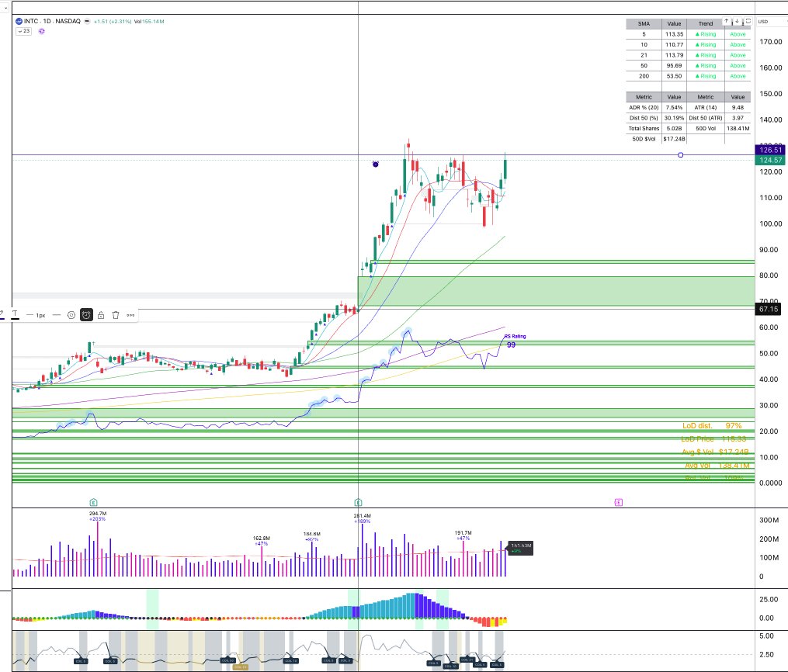Click ATR (14) value 9.48

(738, 108)
